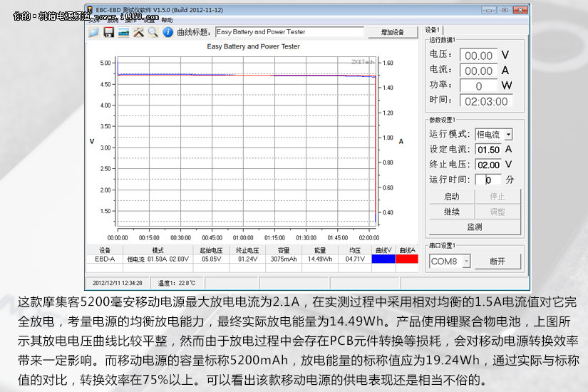Click the 04.71V average voltage cell
This screenshot has width=588, height=392.
tap(355, 259)
